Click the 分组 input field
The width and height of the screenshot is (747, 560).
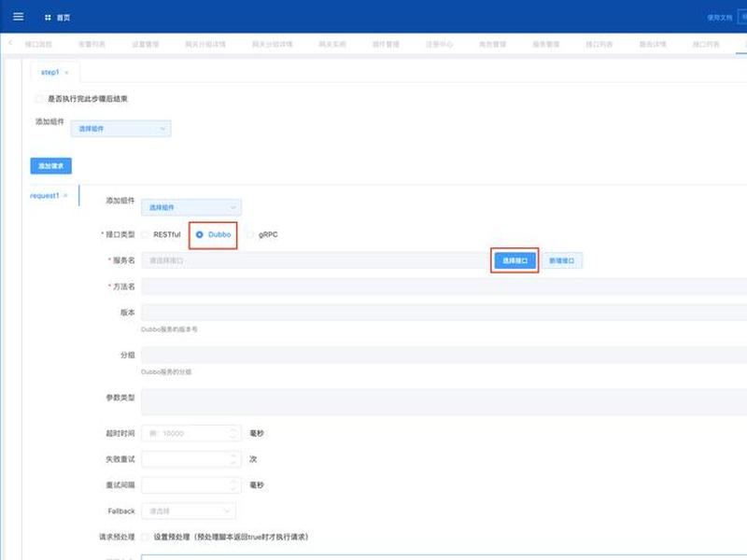444,355
